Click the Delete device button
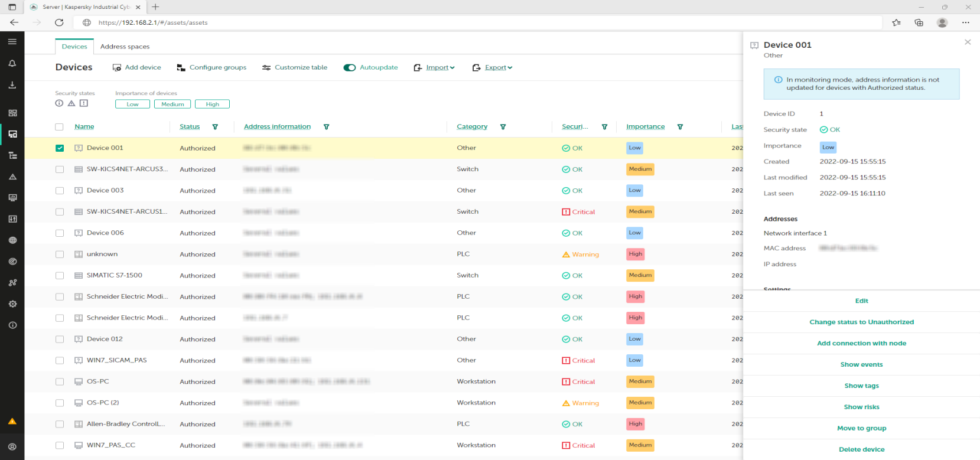The image size is (980, 460). tap(861, 449)
